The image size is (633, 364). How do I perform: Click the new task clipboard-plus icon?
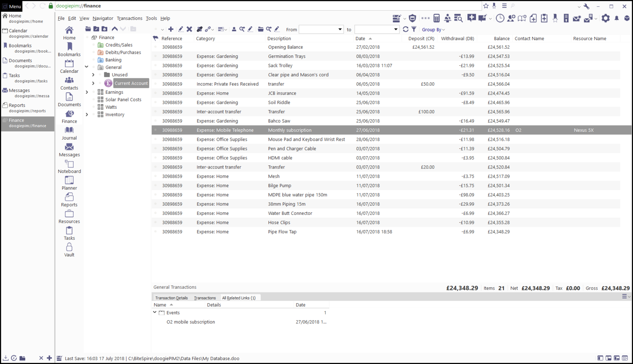tap(544, 18)
